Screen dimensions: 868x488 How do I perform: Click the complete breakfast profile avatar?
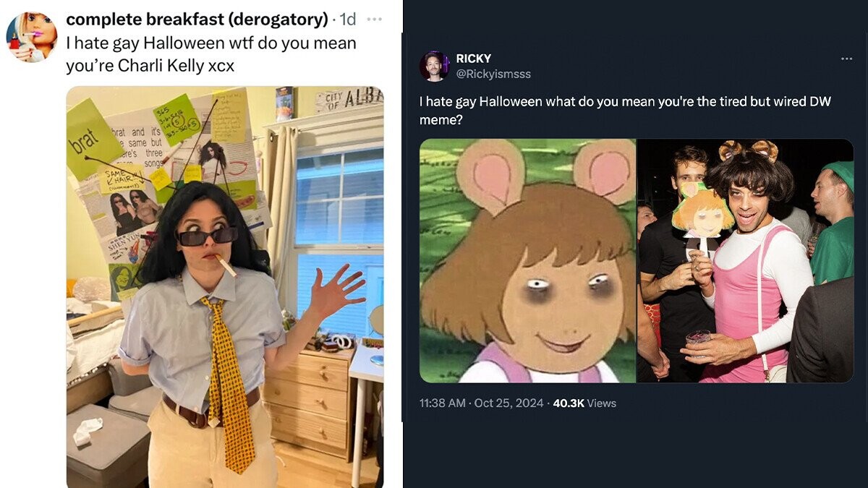pos(31,37)
